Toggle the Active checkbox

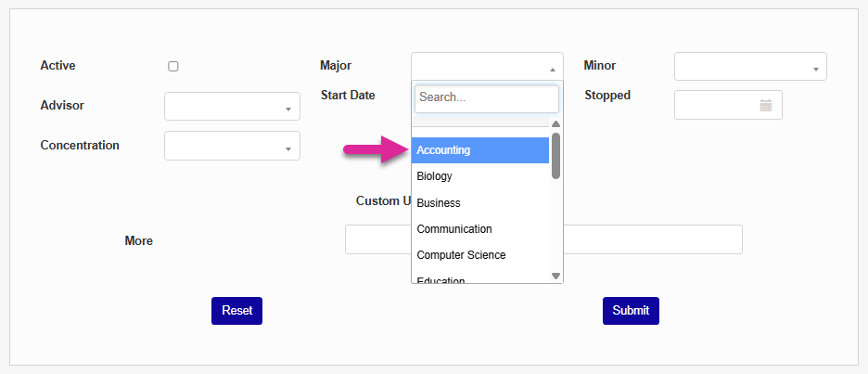click(173, 66)
